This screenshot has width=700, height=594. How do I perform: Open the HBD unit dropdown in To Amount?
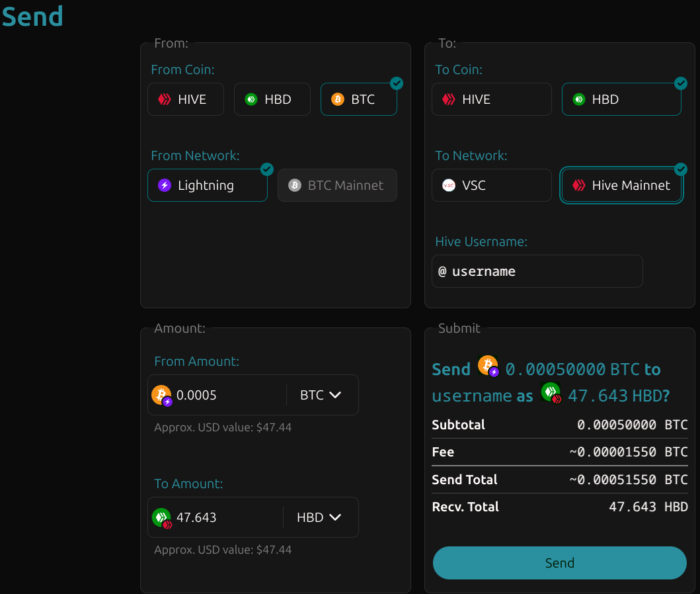point(319,517)
